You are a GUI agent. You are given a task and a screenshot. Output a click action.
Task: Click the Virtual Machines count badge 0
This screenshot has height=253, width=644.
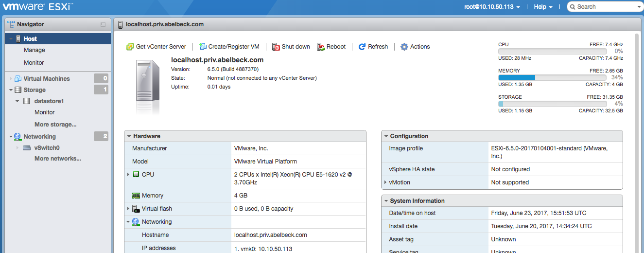tap(101, 78)
